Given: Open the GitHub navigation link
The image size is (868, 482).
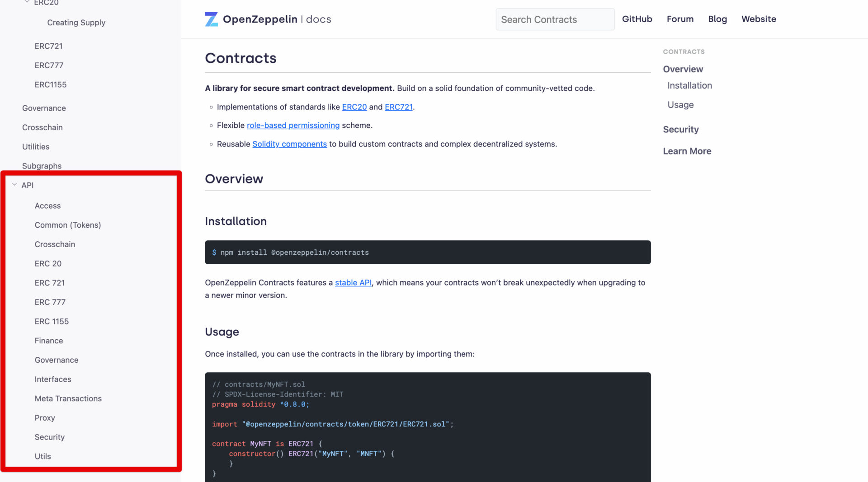Looking at the screenshot, I should coord(637,19).
